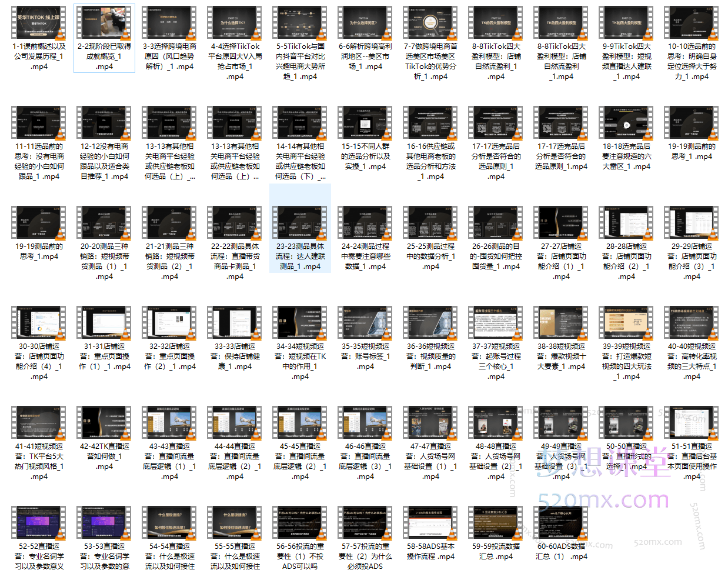Select the 37-37 起账号过程三个核心 video
The height and width of the screenshot is (570, 728).
[496, 324]
